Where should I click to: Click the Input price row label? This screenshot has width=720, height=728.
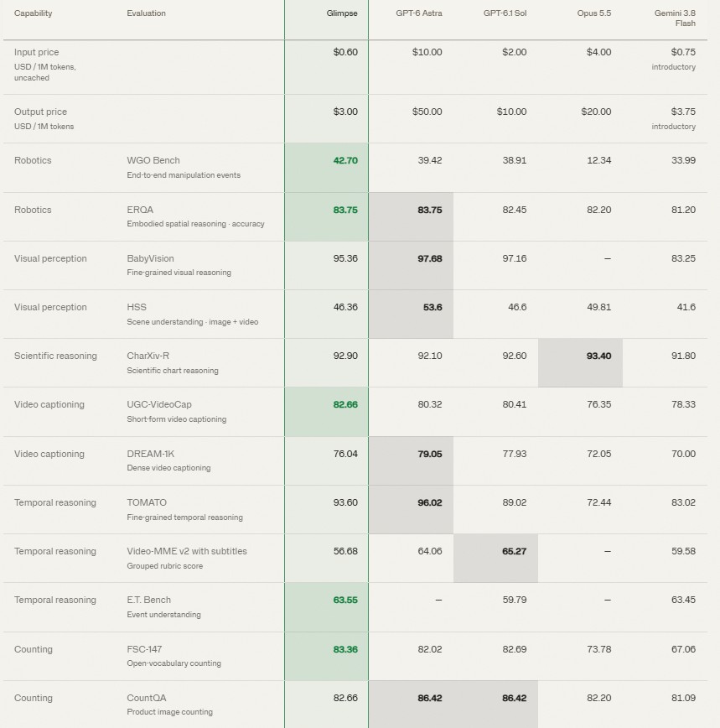point(37,53)
